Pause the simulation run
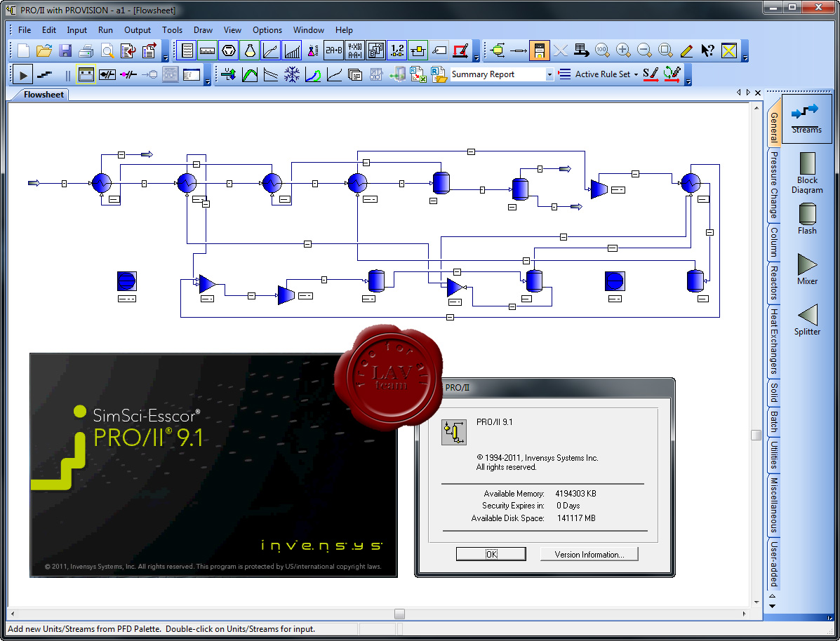The height and width of the screenshot is (641, 840). click(x=67, y=75)
